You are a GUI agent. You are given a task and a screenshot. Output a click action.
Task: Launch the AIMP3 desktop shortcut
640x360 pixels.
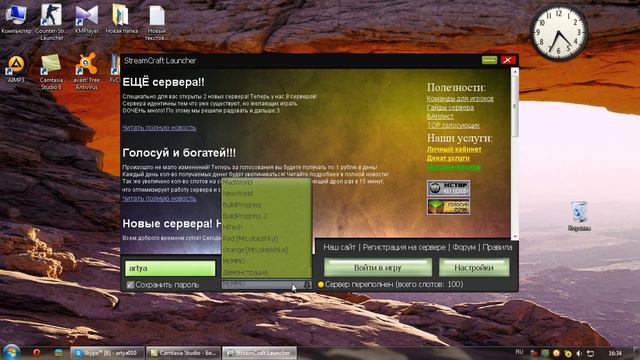(x=16, y=69)
